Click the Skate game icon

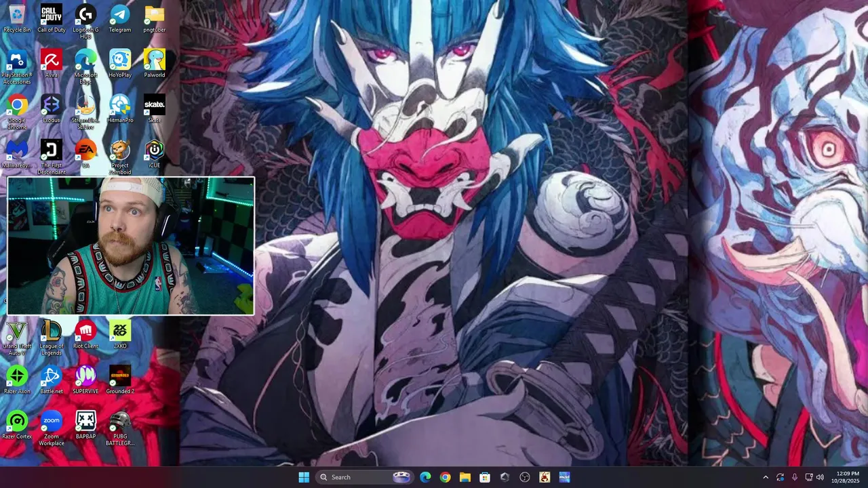coord(155,109)
